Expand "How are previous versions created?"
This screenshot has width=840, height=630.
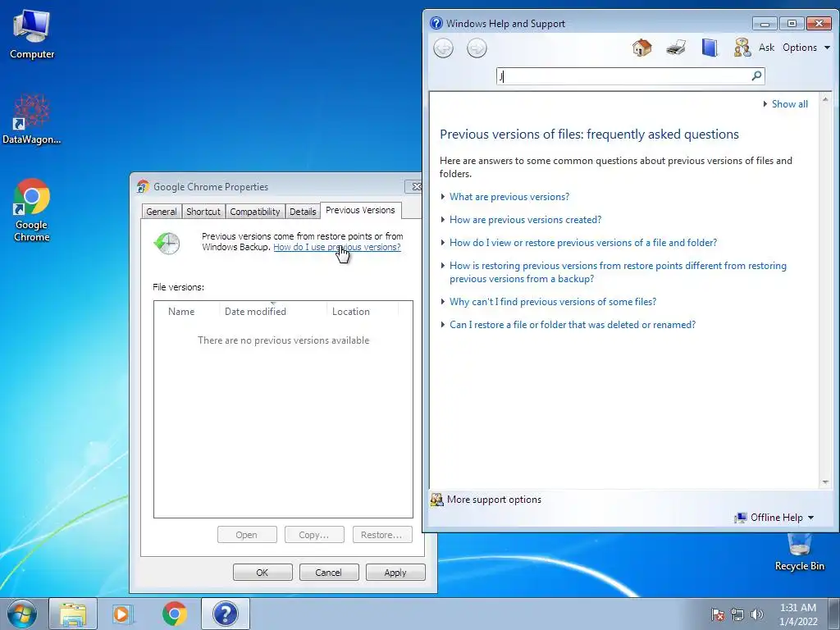coord(525,220)
